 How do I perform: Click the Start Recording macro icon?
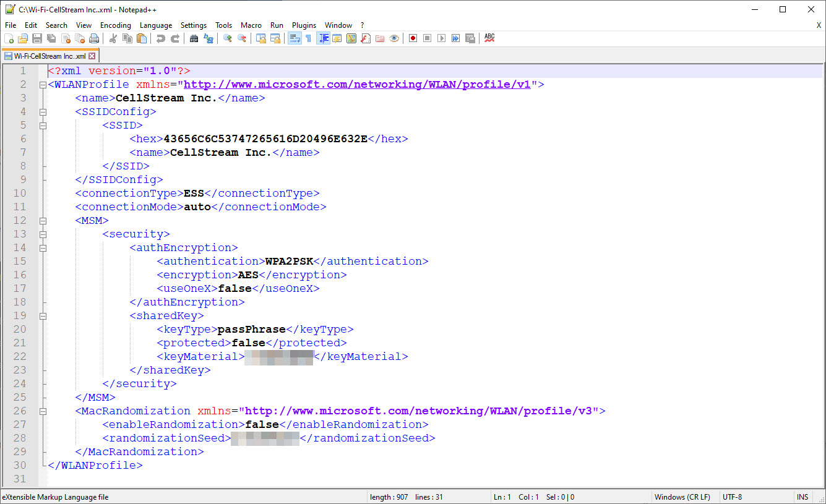413,38
